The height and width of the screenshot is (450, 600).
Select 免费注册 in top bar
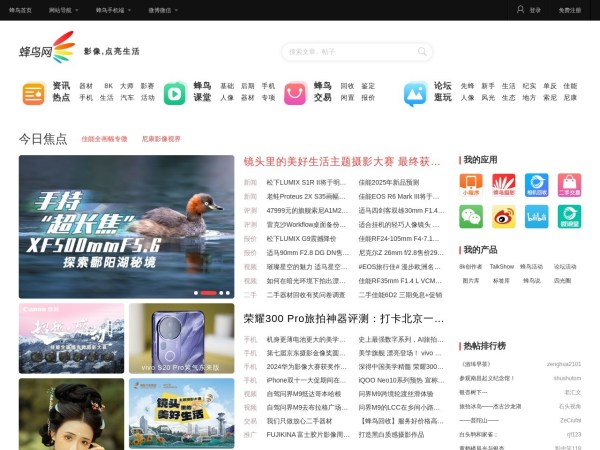point(570,10)
